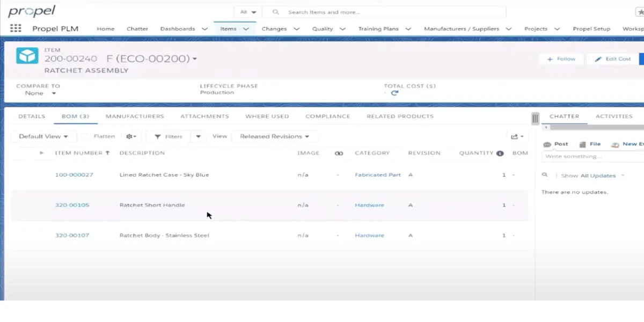Click the Propel logo
644x322 pixels.
32,11
